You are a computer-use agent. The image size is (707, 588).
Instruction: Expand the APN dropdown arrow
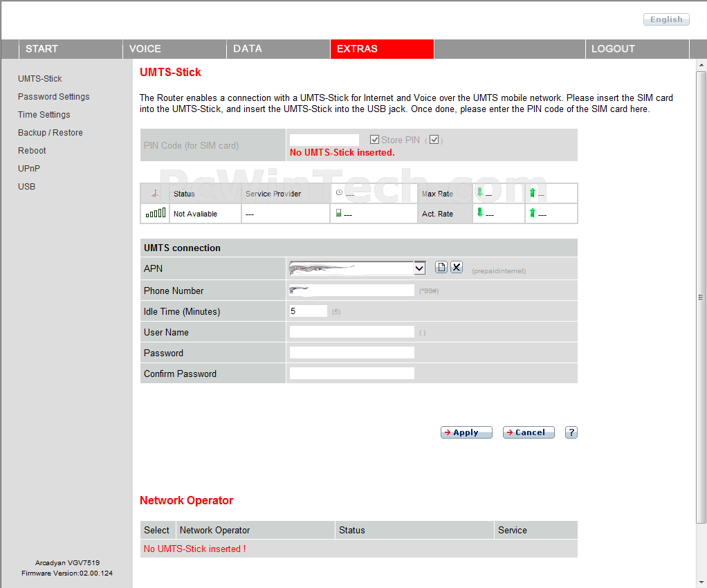pos(419,268)
